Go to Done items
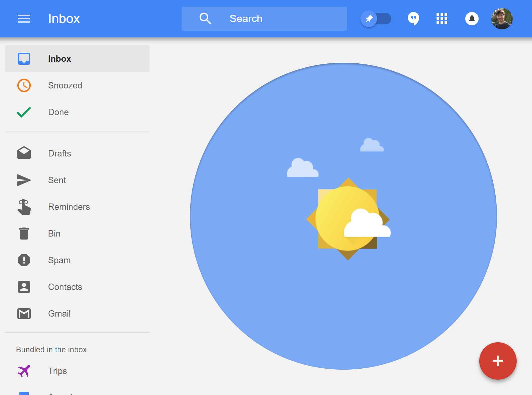This screenshot has height=395, width=532. (58, 112)
